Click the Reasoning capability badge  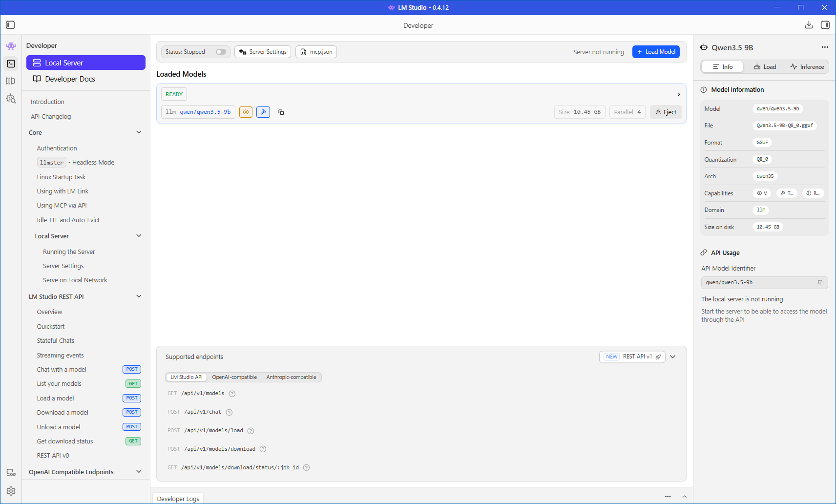(813, 193)
